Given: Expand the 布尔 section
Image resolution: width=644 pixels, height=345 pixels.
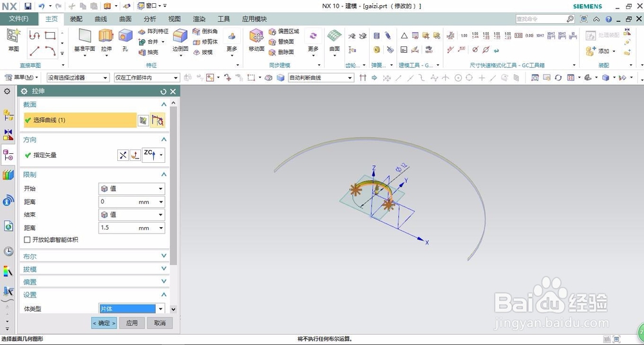Looking at the screenshot, I should [x=95, y=256].
